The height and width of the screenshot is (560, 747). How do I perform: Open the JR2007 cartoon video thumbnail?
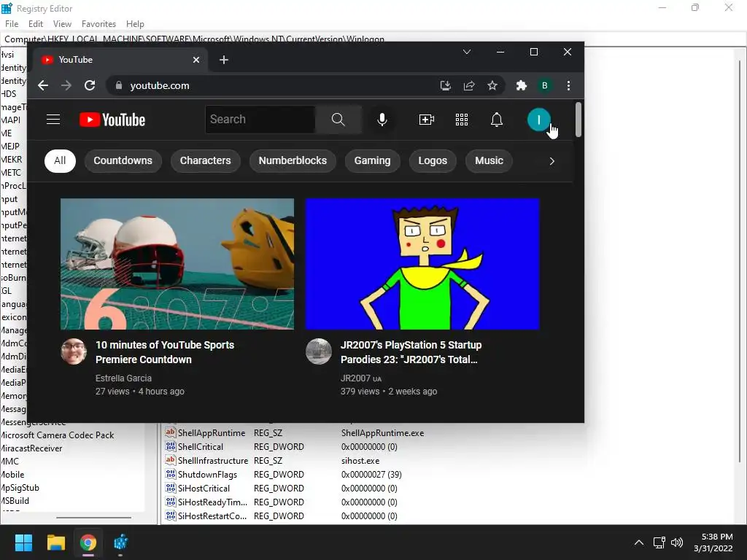pyautogui.click(x=422, y=264)
